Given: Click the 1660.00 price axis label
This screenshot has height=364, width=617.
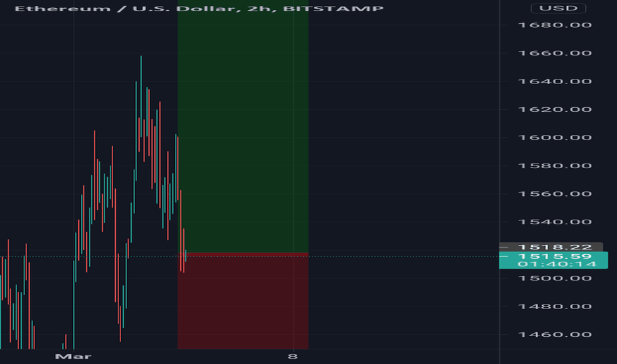Looking at the screenshot, I should coord(555,53).
